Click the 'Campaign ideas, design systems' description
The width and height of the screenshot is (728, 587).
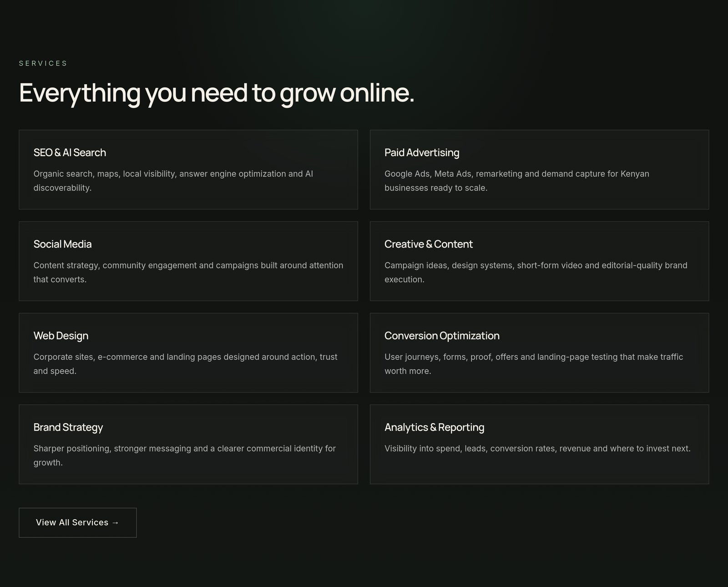tap(536, 272)
